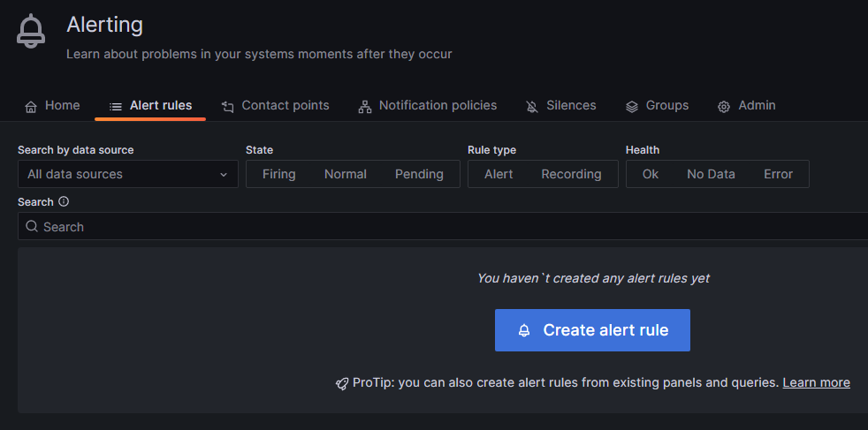Filter rule type by Recording
Screen dimensions: 868x430
pos(571,174)
